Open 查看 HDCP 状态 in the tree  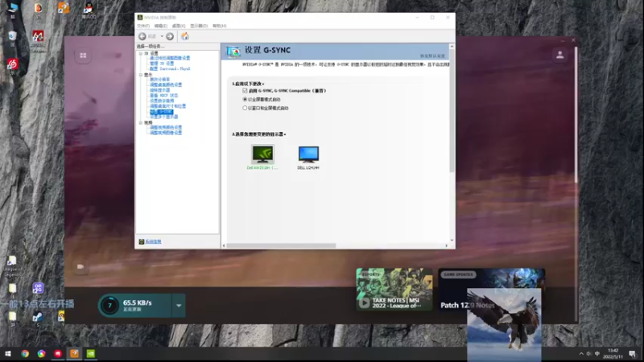click(164, 96)
